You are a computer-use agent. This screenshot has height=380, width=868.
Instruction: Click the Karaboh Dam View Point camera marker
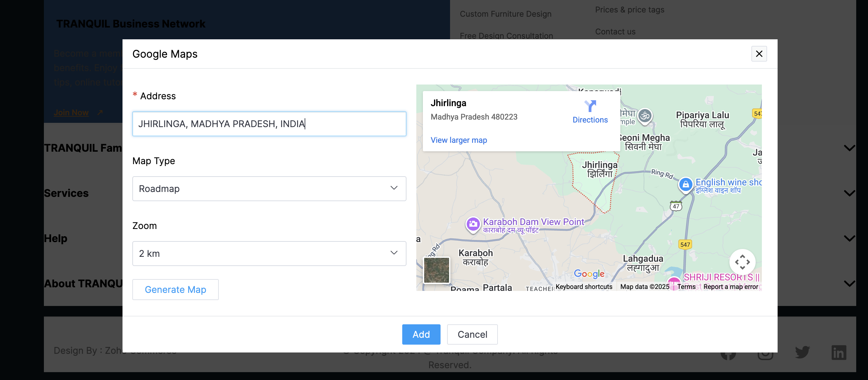(473, 224)
